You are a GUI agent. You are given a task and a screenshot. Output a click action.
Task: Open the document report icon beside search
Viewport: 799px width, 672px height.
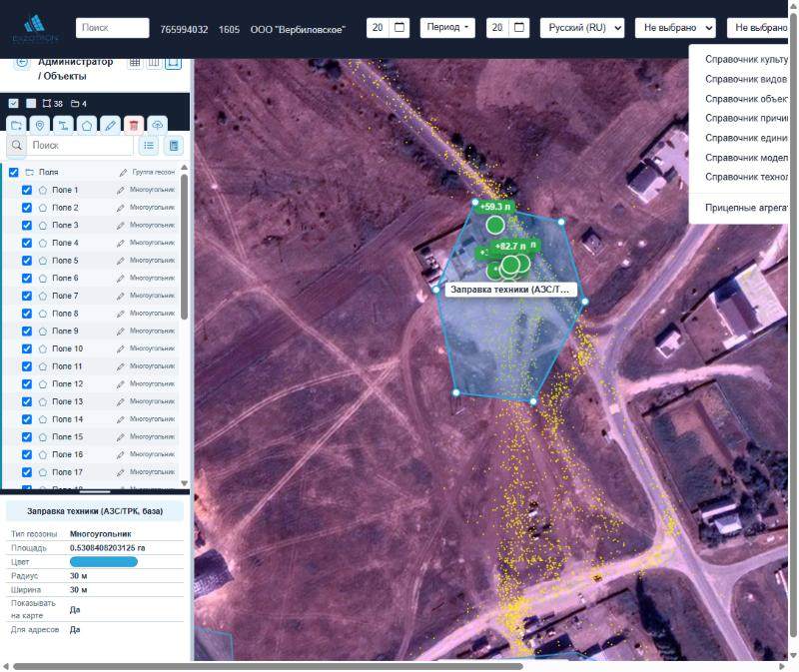(x=174, y=146)
